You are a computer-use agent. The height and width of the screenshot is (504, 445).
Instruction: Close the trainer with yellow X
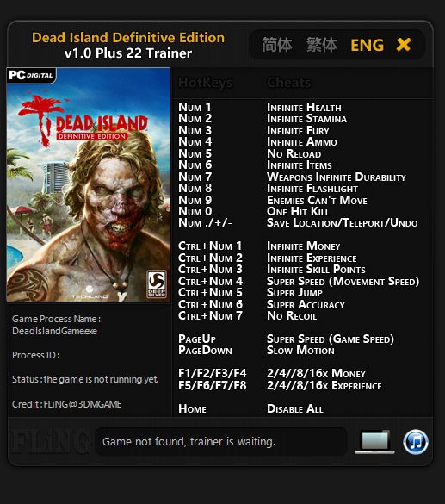pyautogui.click(x=404, y=45)
